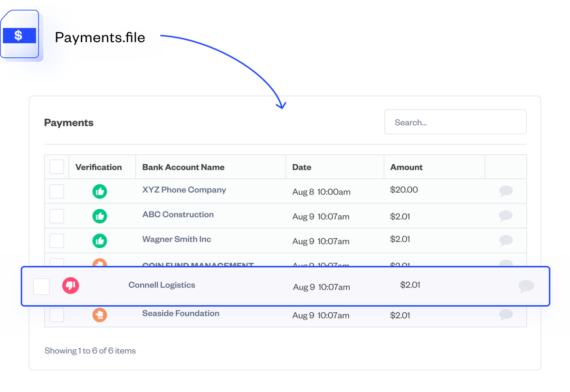Click the thumbs-down icon for Connell Logistics
570x392 pixels.
[x=70, y=286]
